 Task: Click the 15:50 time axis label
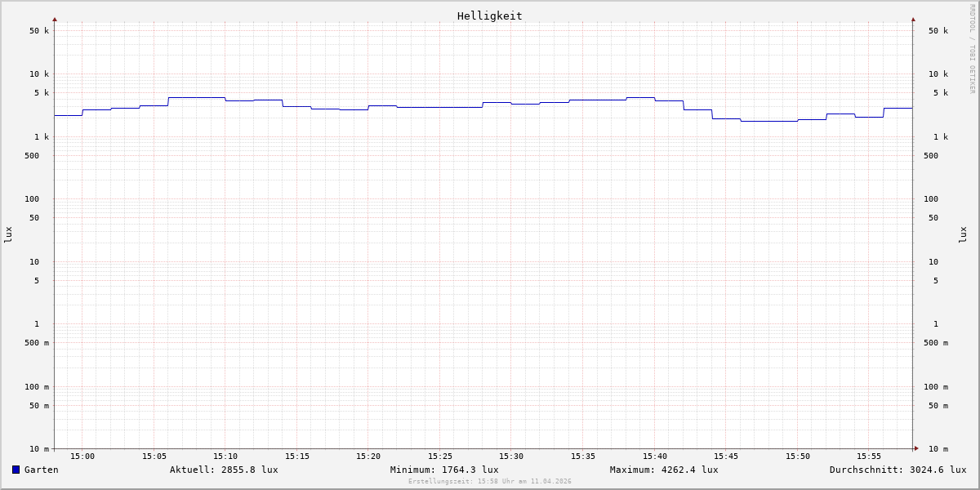tap(798, 457)
